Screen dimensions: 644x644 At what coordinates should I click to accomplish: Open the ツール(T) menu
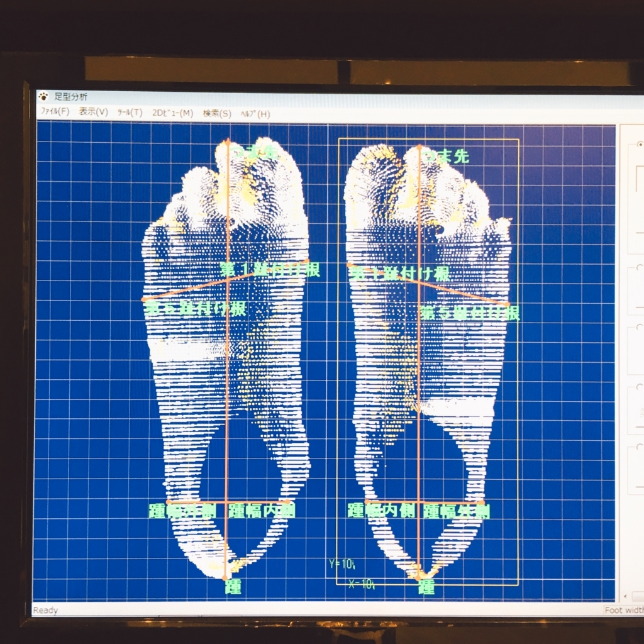[x=130, y=113]
